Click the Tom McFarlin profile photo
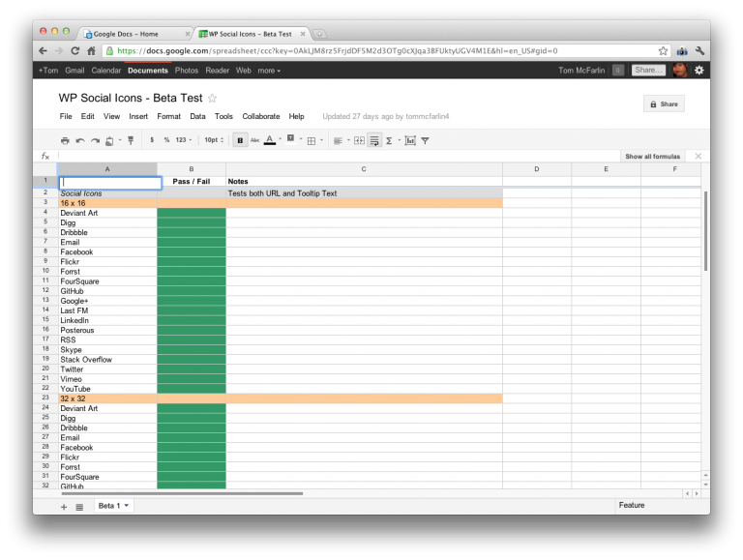 point(680,70)
